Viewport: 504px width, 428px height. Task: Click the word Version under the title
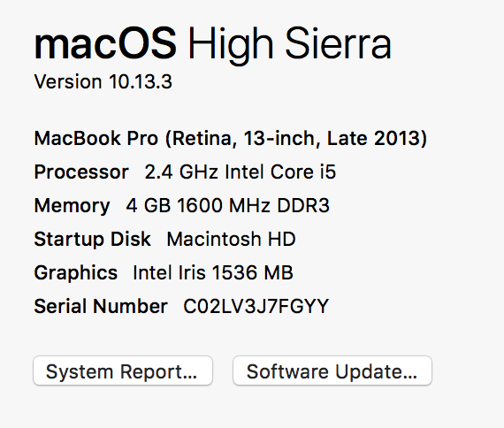coord(68,81)
